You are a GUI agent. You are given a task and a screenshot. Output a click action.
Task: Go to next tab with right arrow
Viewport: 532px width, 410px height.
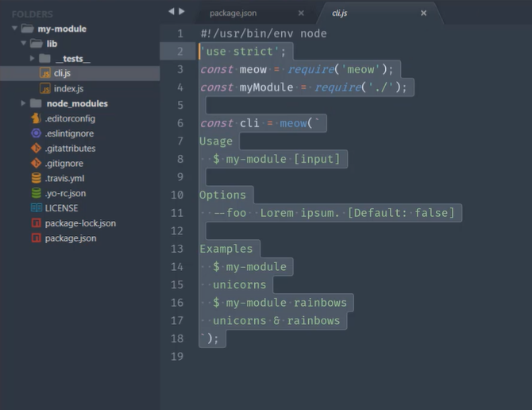click(x=182, y=11)
